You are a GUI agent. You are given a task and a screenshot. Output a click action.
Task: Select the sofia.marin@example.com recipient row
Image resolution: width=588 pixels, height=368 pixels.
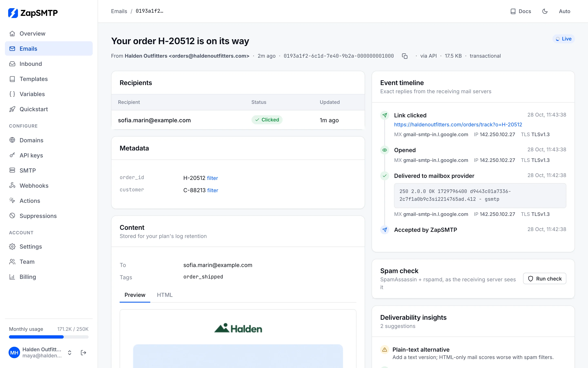pos(238,120)
